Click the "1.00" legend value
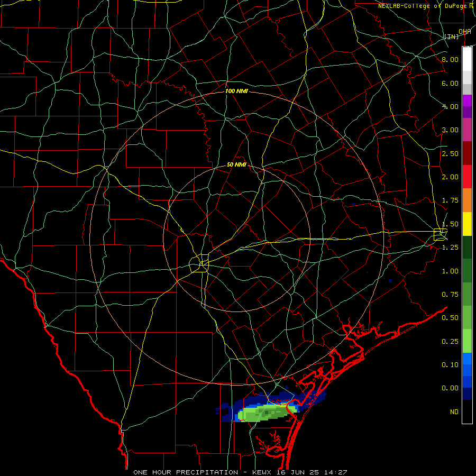The height and width of the screenshot is (476, 476). (x=450, y=271)
